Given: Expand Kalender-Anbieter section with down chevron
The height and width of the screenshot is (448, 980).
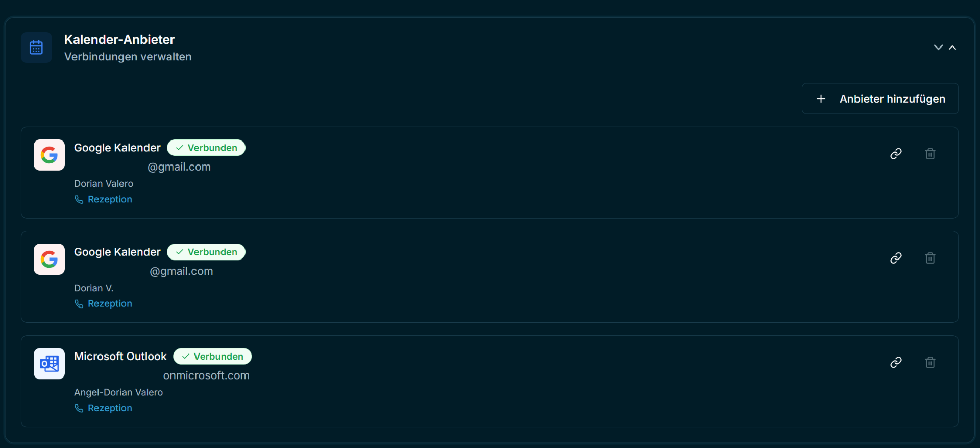Looking at the screenshot, I should click(x=938, y=48).
